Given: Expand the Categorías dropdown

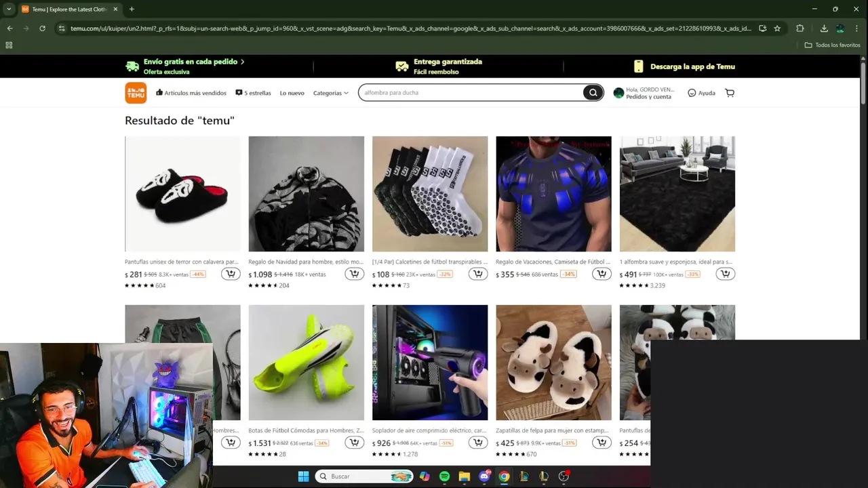Looking at the screenshot, I should pos(330,93).
